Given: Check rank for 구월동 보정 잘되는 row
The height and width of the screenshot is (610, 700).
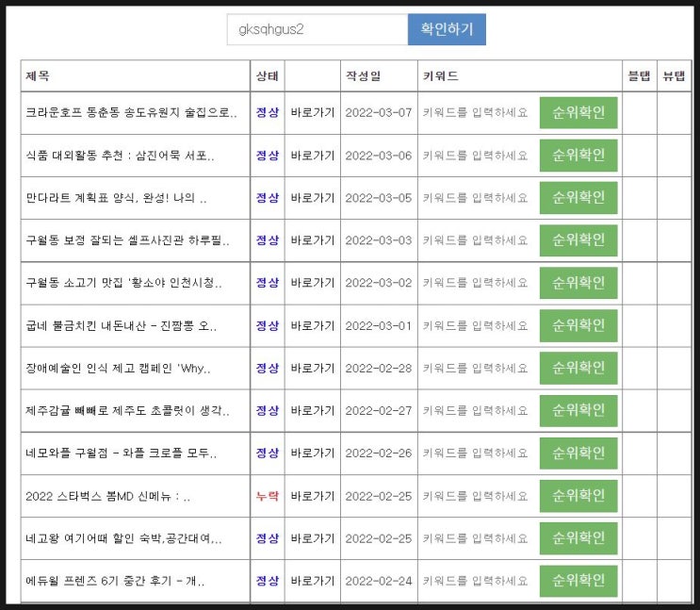Looking at the screenshot, I should 578,240.
